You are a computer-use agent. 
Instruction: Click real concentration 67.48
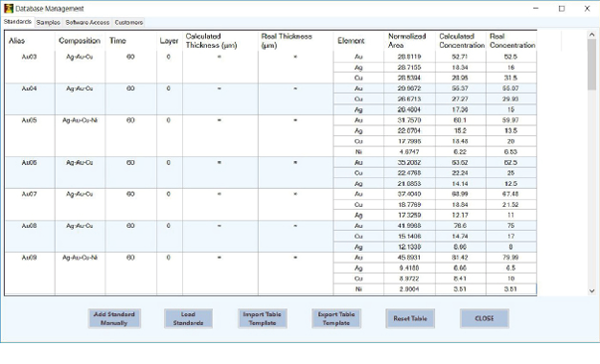511,194
